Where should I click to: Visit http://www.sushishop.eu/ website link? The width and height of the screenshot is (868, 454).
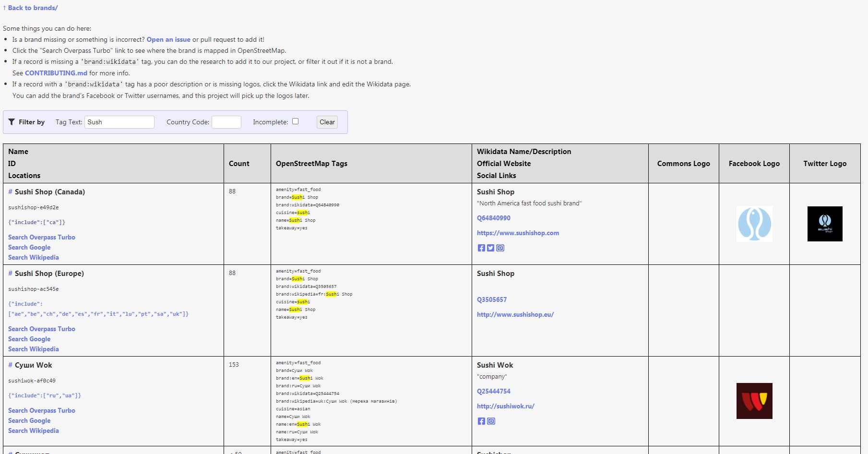pos(515,314)
